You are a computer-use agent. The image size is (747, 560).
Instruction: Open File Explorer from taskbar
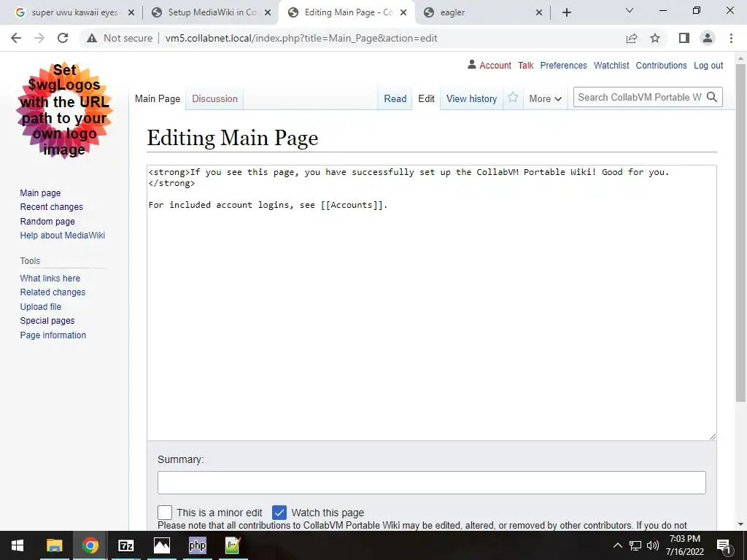coord(54,545)
